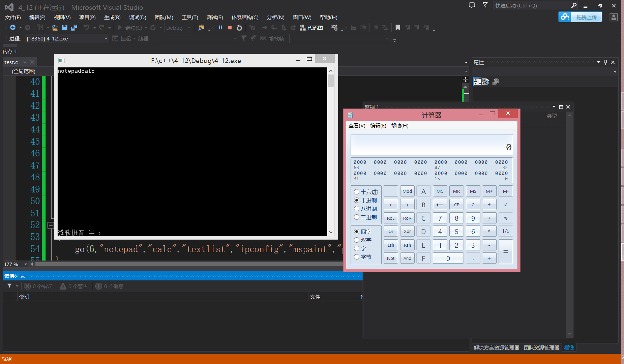Open Properties panel window options dropdown
The width and height of the screenshot is (624, 364).
599,62
